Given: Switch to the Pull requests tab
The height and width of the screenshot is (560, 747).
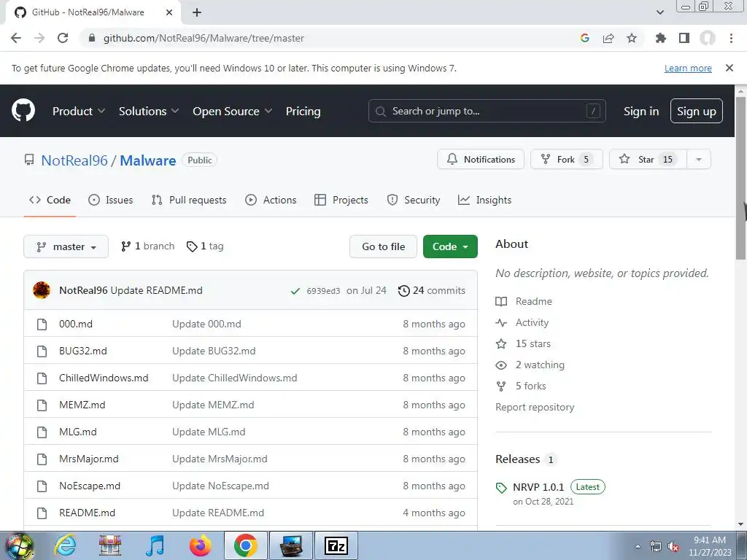Looking at the screenshot, I should [x=189, y=200].
